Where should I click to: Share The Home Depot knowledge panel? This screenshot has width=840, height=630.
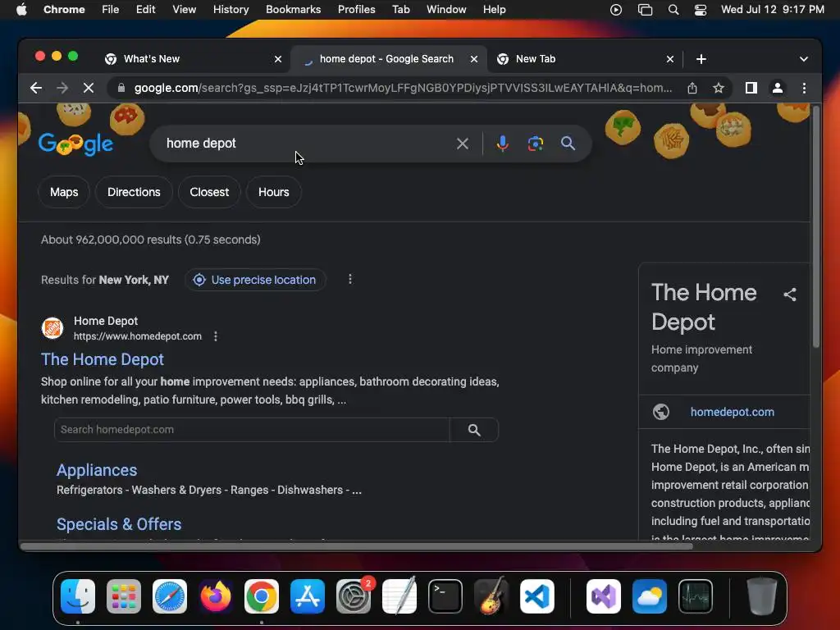coord(790,294)
